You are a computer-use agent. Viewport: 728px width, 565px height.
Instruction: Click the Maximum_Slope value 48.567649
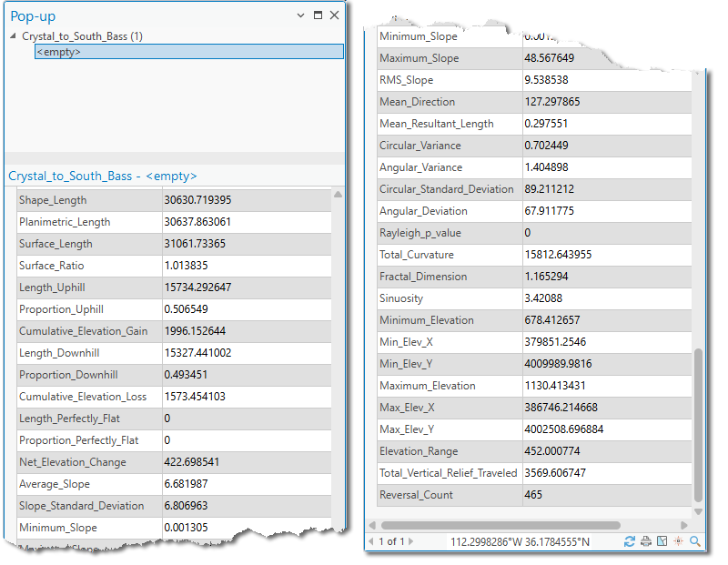point(550,58)
